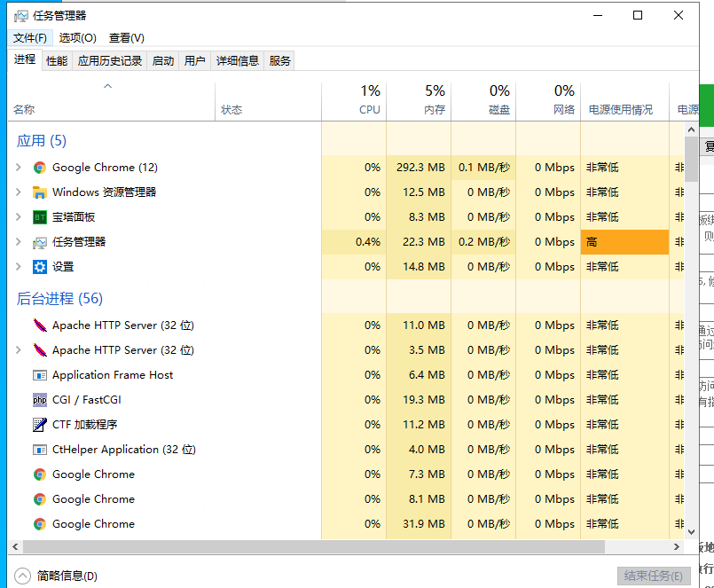
Task: Click the 宝塔面板 BT icon
Action: [x=40, y=217]
